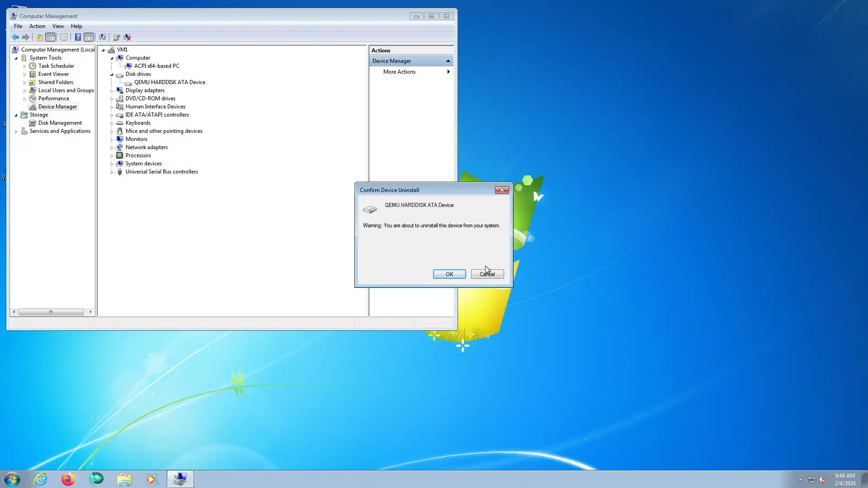Click the console tree horizontal scrollbar thumb
This screenshot has width=868, height=488.
[x=51, y=312]
